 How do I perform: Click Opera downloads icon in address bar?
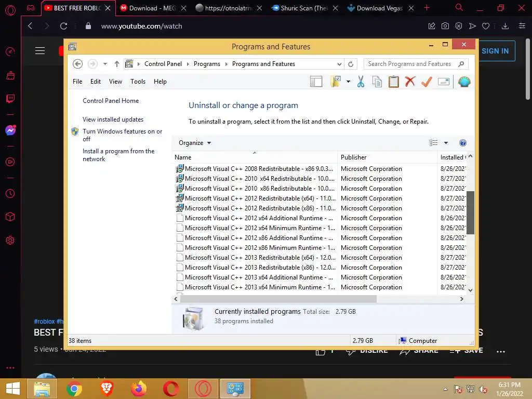pyautogui.click(x=505, y=26)
